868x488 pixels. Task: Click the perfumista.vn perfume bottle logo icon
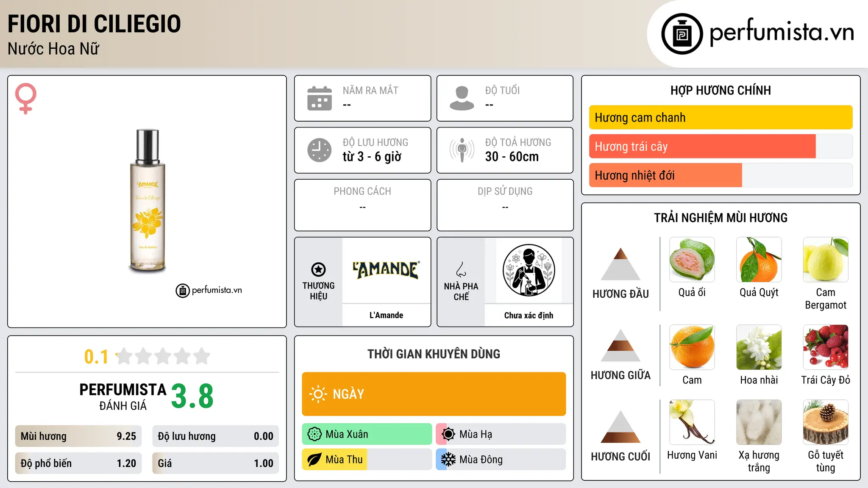(682, 34)
